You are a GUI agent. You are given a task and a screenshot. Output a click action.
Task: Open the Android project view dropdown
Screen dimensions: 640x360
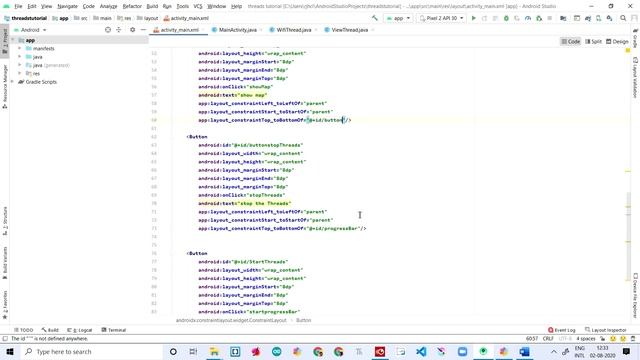[x=31, y=30]
